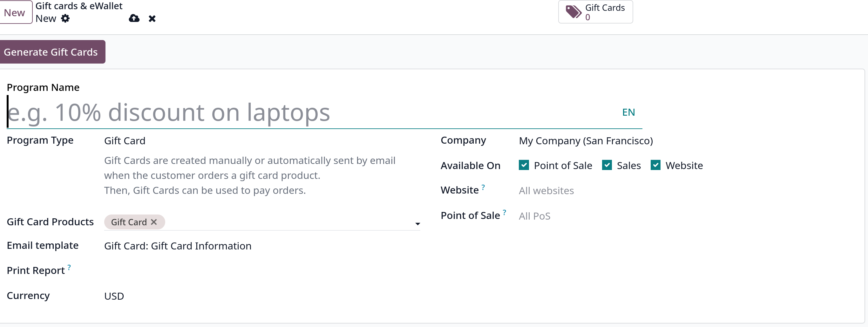Open the gear actions menu next to New
868x327 pixels.
coord(65,18)
